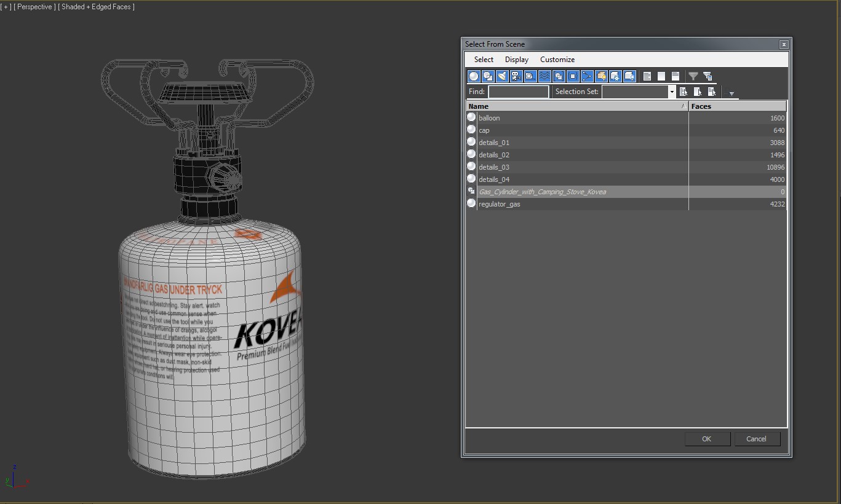The image size is (841, 504).
Task: Sort list by Name column header
Action: coord(577,106)
